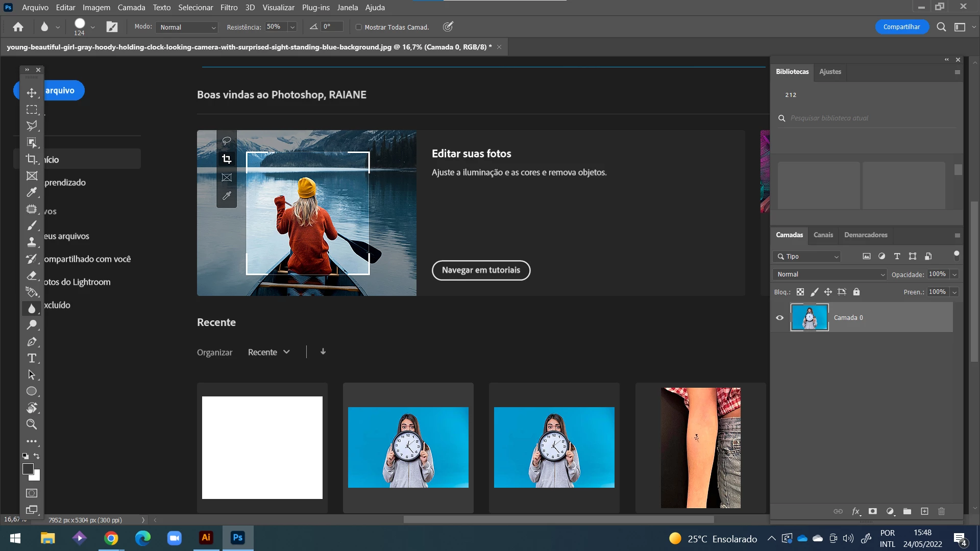Viewport: 980px width, 551px height.
Task: Open the Modo Normal dropdown
Action: 188,27
